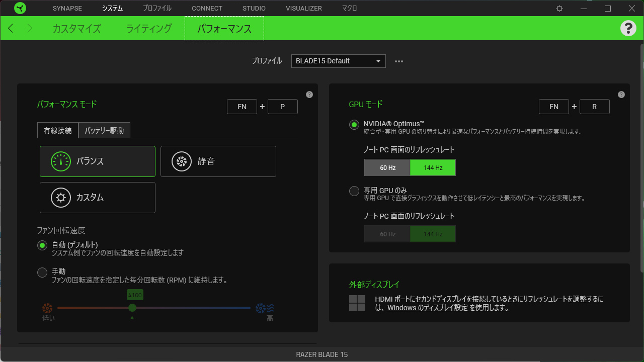Open help question mark in green bar

point(628,28)
